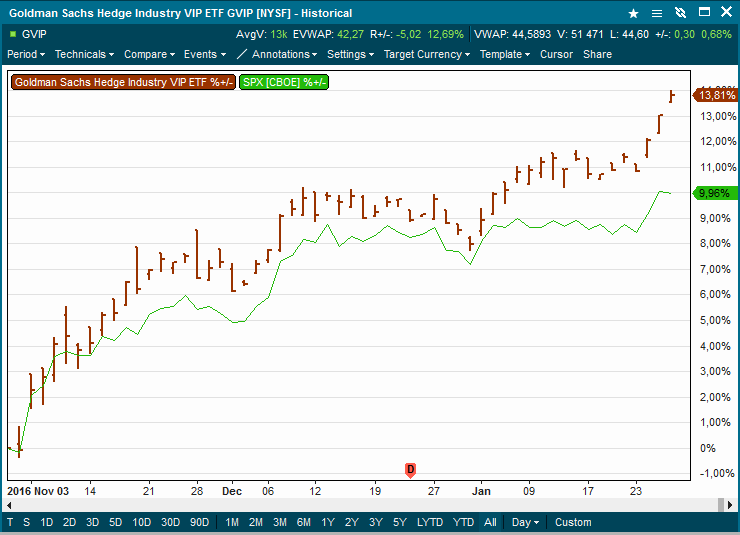Image resolution: width=740 pixels, height=535 pixels.
Task: Toggle the Cursor mode
Action: (x=556, y=54)
